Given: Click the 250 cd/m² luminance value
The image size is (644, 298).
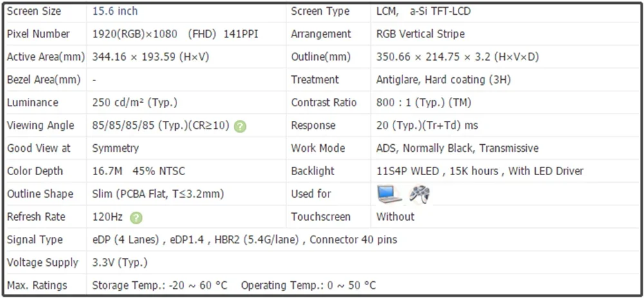Looking at the screenshot, I should [135, 102].
